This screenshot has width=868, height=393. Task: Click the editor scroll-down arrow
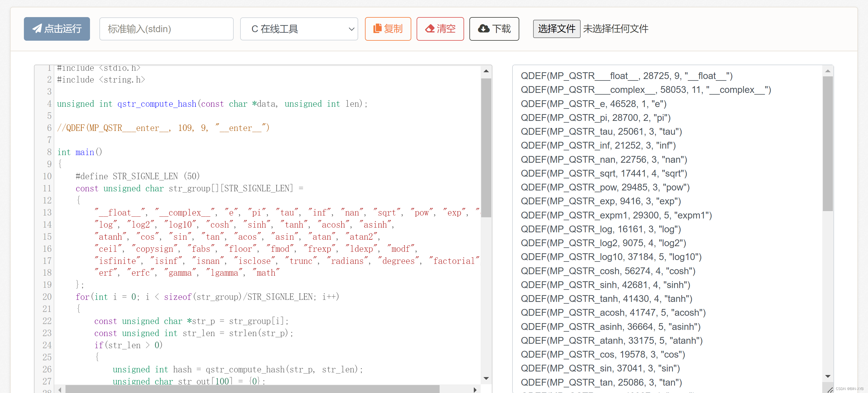tap(486, 378)
